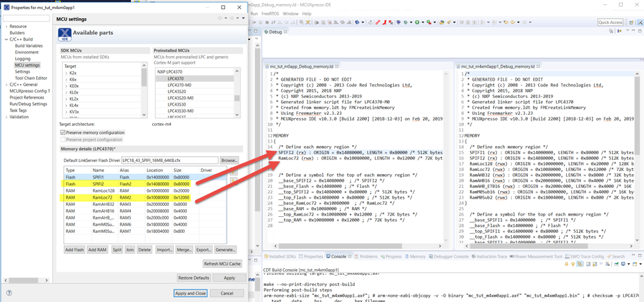Expand the Resource tree node
644x302 pixels.
click(x=6, y=26)
